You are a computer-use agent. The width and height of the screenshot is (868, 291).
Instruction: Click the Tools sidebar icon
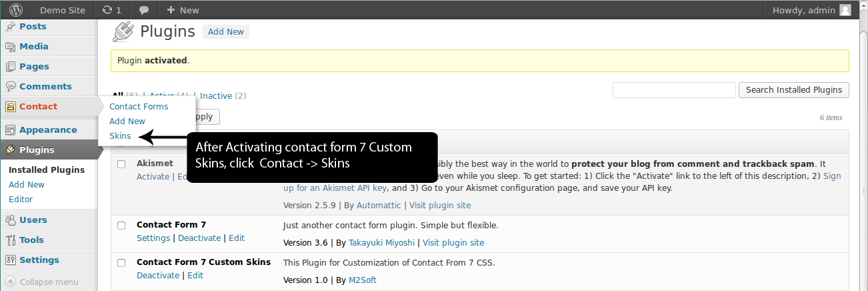[x=11, y=240]
